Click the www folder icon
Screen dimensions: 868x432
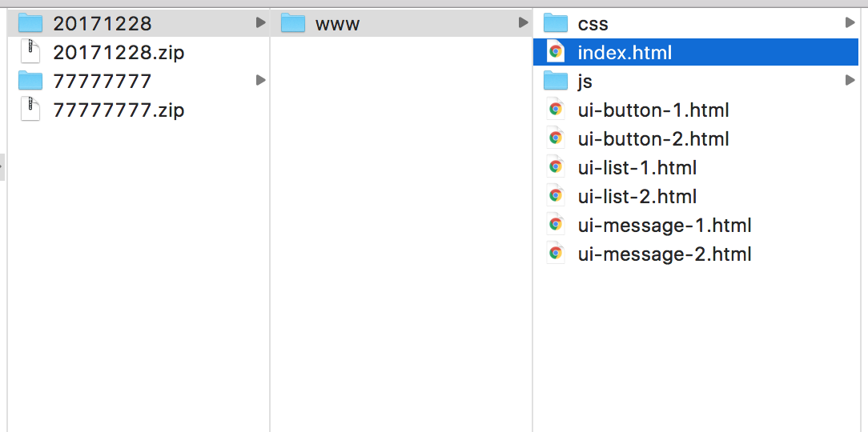[293, 23]
